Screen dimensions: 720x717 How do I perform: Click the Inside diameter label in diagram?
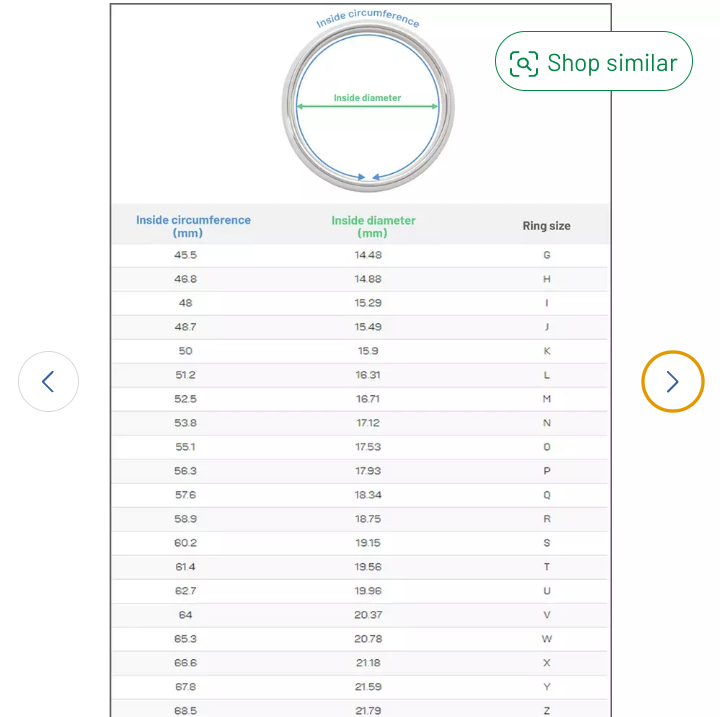367,98
